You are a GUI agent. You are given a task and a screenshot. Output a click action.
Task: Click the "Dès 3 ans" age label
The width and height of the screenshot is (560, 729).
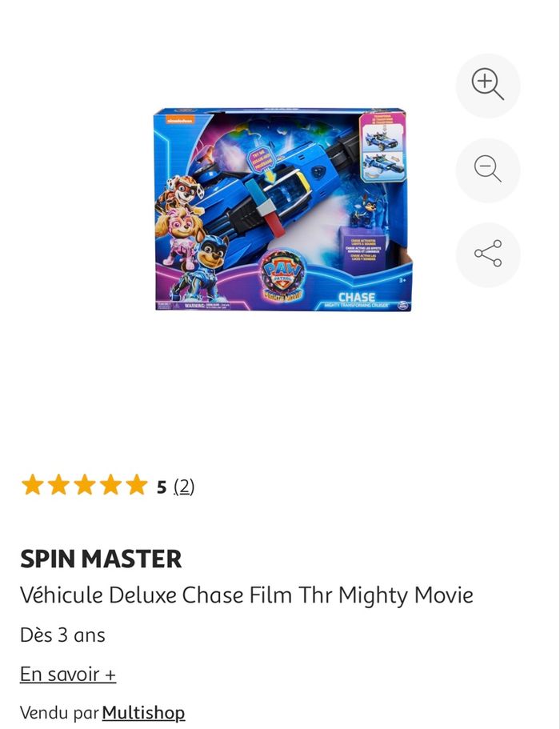point(62,635)
